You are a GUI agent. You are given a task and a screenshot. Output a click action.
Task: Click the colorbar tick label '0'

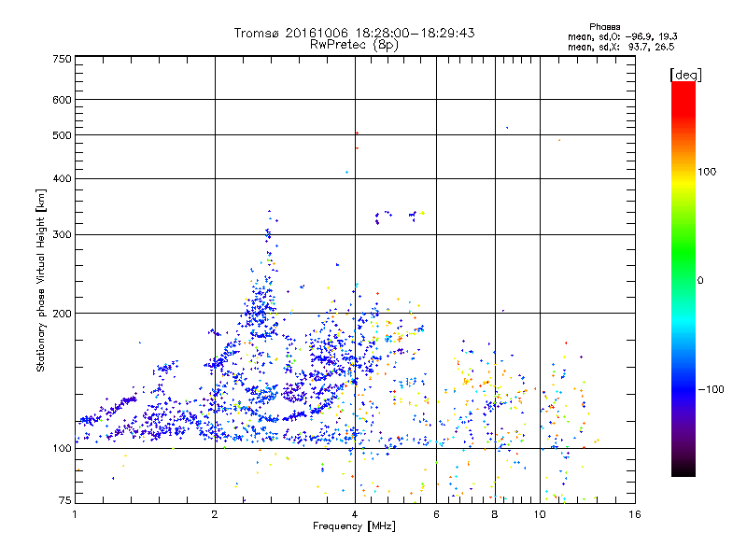(x=699, y=281)
